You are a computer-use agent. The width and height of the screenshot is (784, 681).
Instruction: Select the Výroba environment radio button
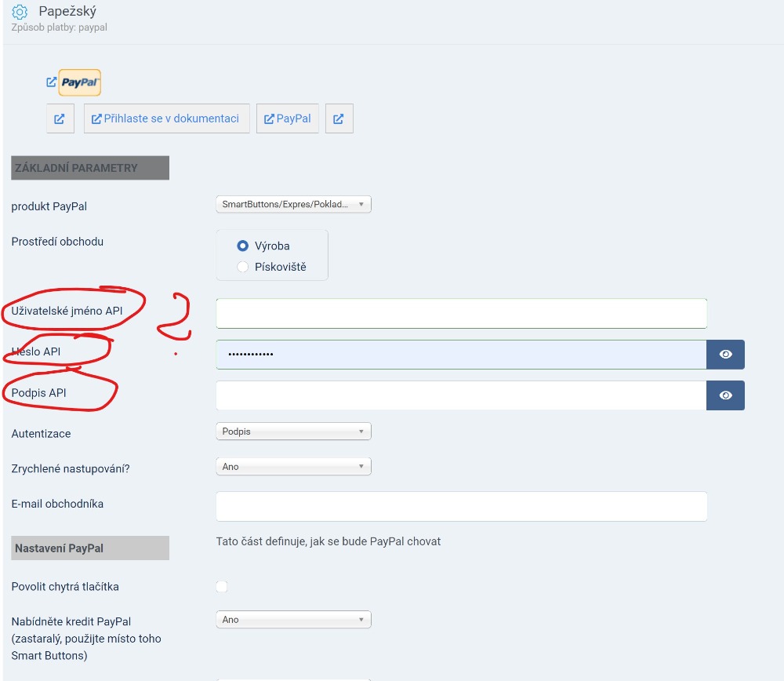click(x=243, y=246)
